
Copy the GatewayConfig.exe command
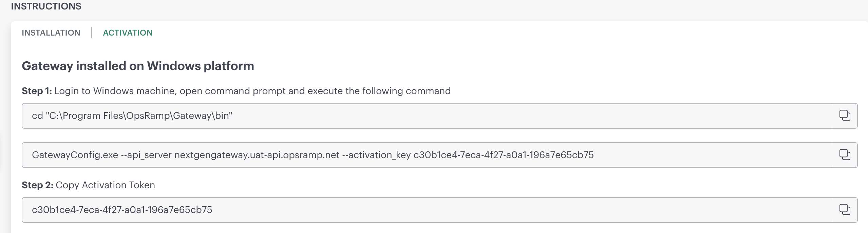[x=844, y=155]
